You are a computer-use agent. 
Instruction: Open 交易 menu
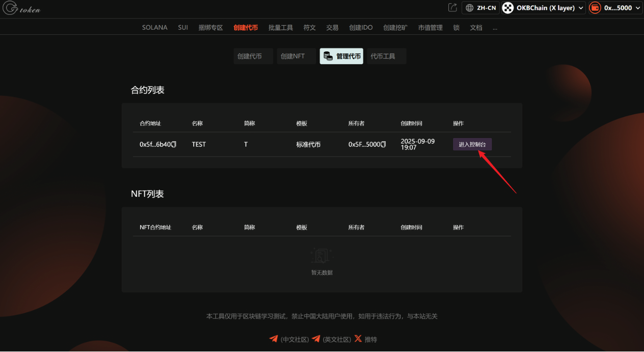coord(332,28)
